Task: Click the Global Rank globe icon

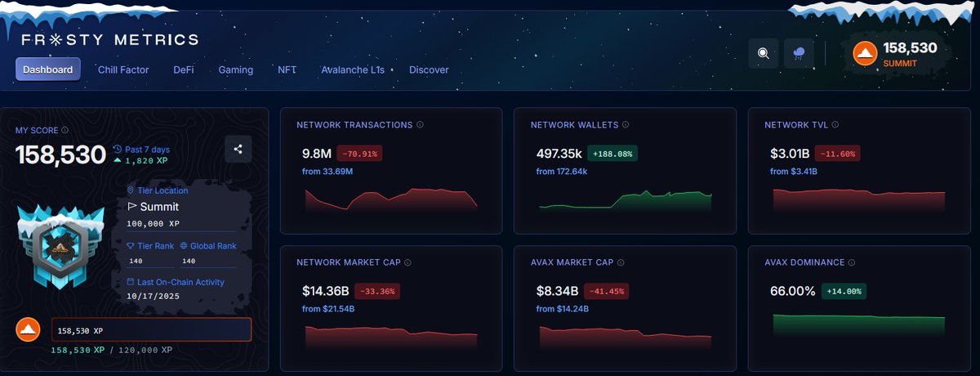Action: coord(184,245)
